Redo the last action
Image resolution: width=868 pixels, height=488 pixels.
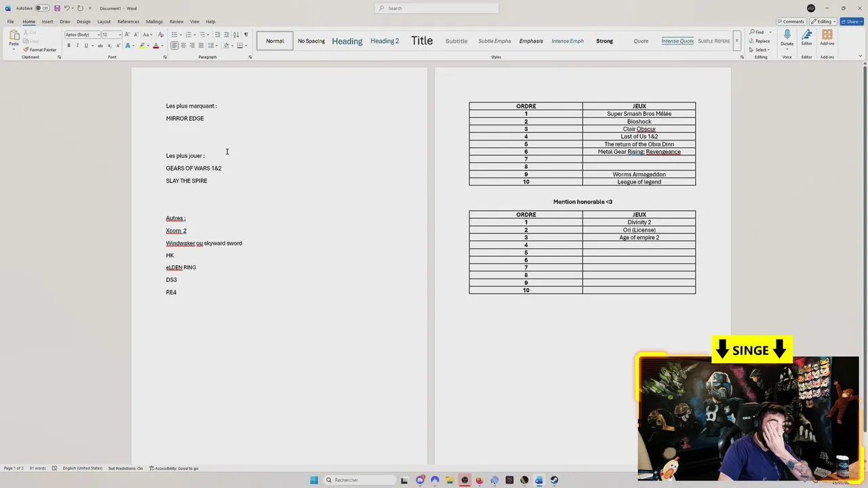80,8
